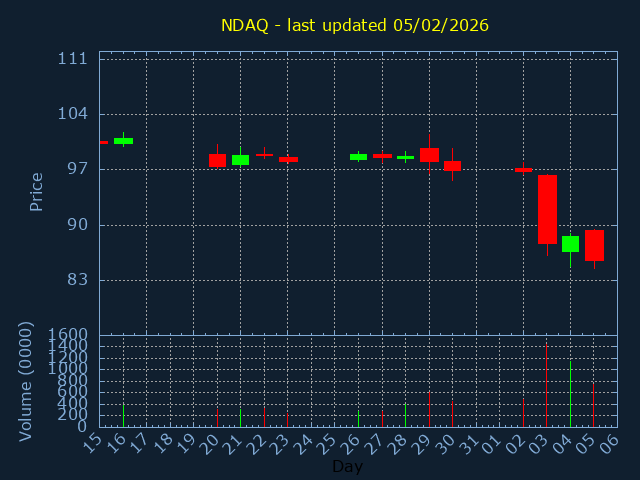Select day label 26 on the x-axis
This screenshot has height=480, width=640.
[351, 444]
